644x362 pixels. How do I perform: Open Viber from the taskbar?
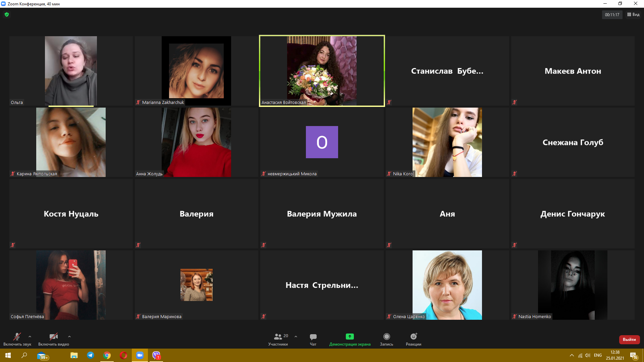(x=156, y=355)
